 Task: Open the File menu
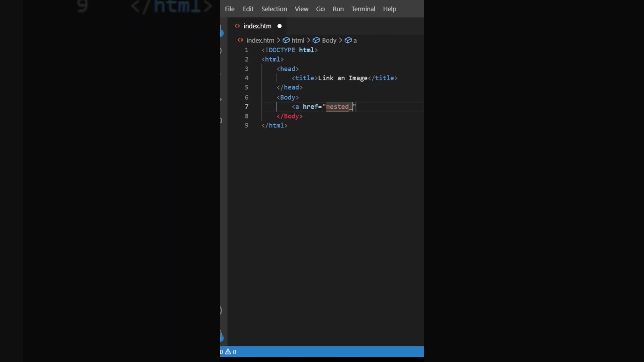click(230, 9)
